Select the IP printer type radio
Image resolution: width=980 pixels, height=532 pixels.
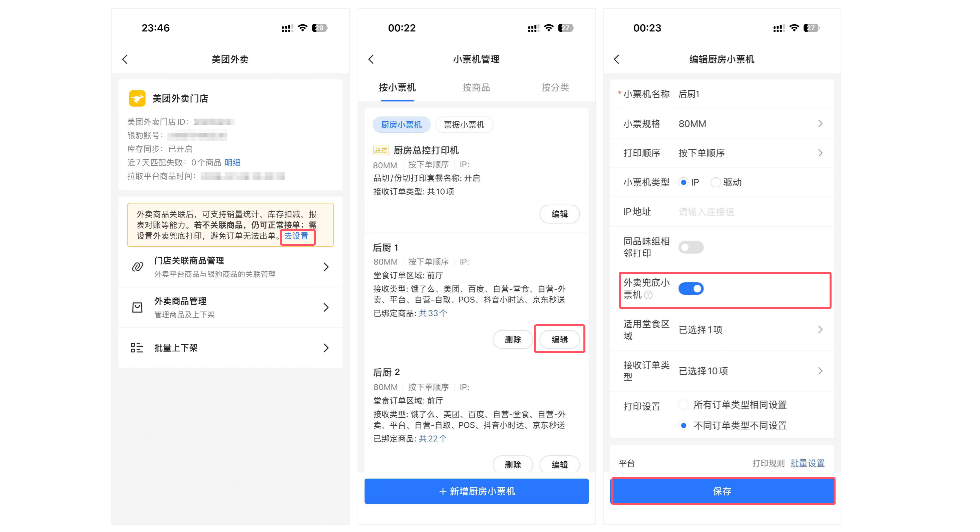coord(684,183)
